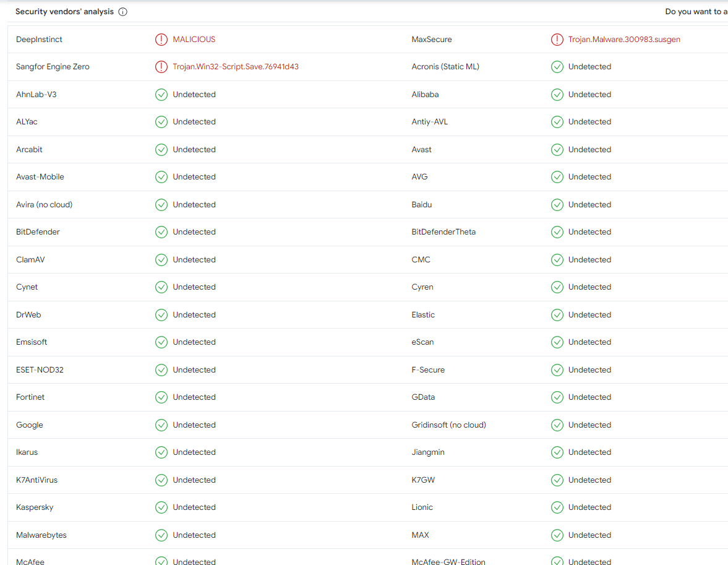Click the eScan vendor name

point(422,342)
